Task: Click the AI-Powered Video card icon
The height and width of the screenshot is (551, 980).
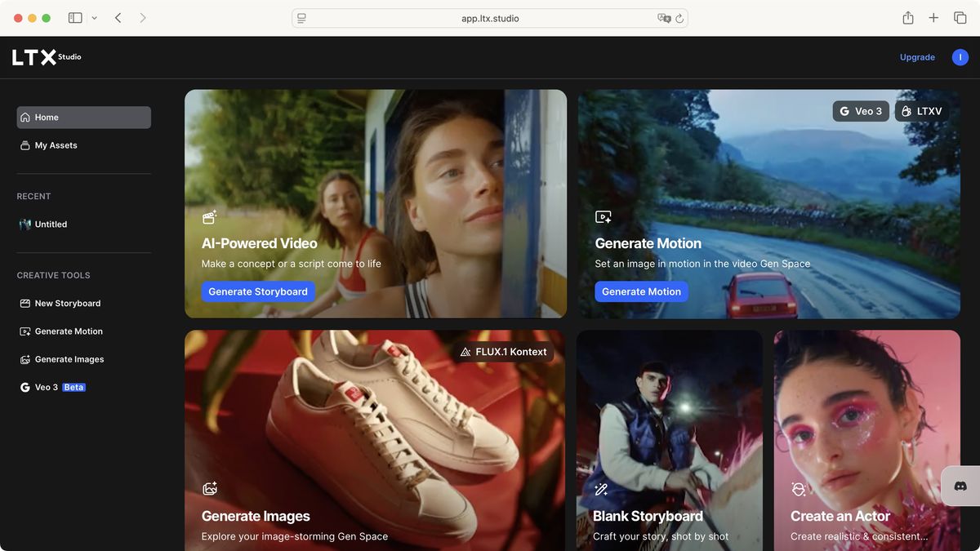Action: pyautogui.click(x=210, y=217)
